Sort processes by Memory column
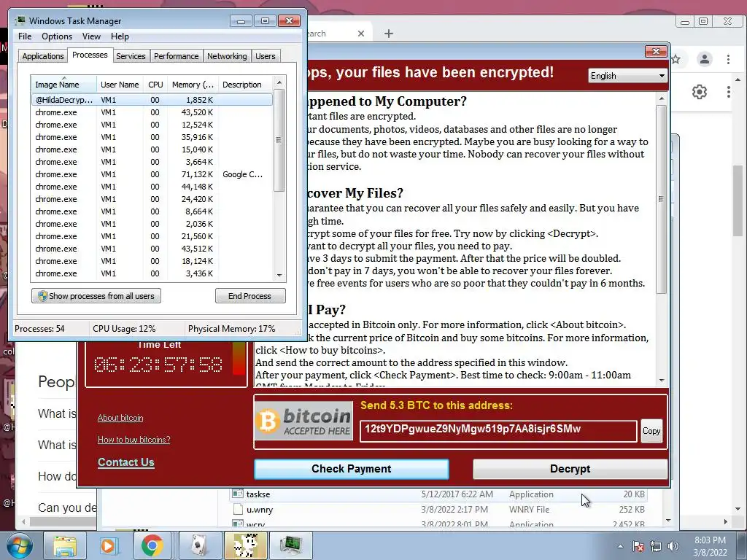Screen dimensions: 747x560 coord(193,85)
